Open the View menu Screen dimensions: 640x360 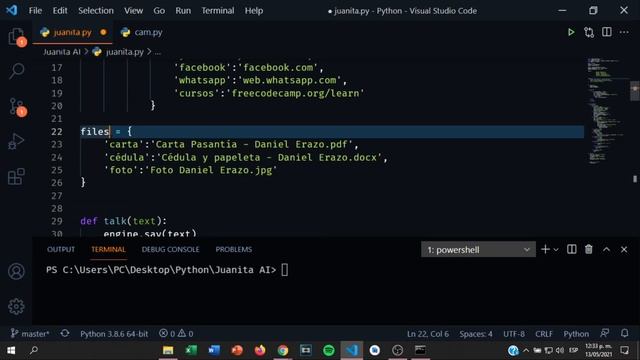(x=133, y=11)
